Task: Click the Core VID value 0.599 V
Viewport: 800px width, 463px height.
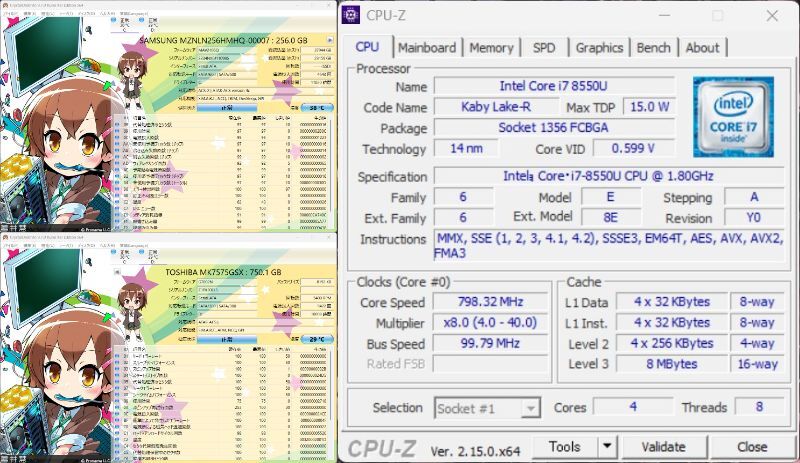Action: coord(633,149)
